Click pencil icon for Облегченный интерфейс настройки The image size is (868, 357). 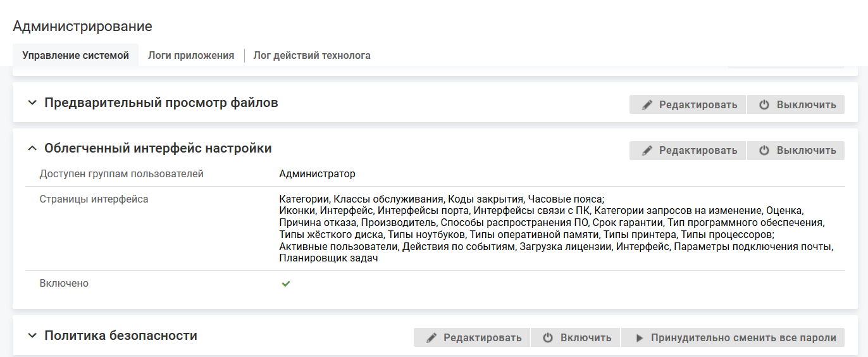click(x=647, y=151)
